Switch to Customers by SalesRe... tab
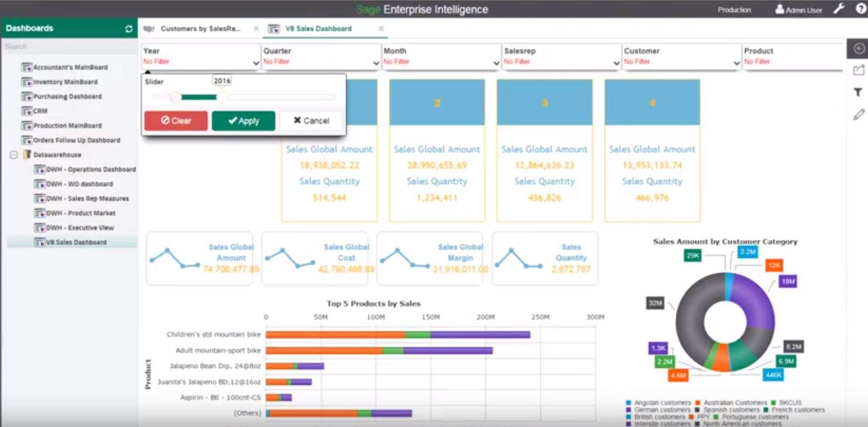 (x=201, y=29)
